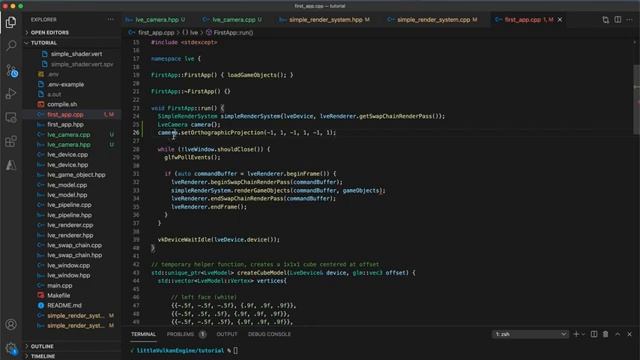Split the terminal panel
640x360 pixels.
click(594, 334)
